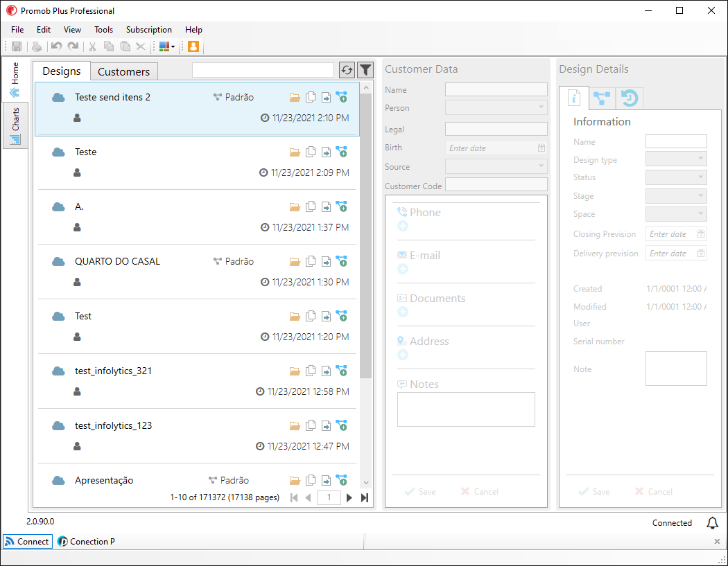Click the refresh designs list icon
The height and width of the screenshot is (566, 728).
point(347,71)
